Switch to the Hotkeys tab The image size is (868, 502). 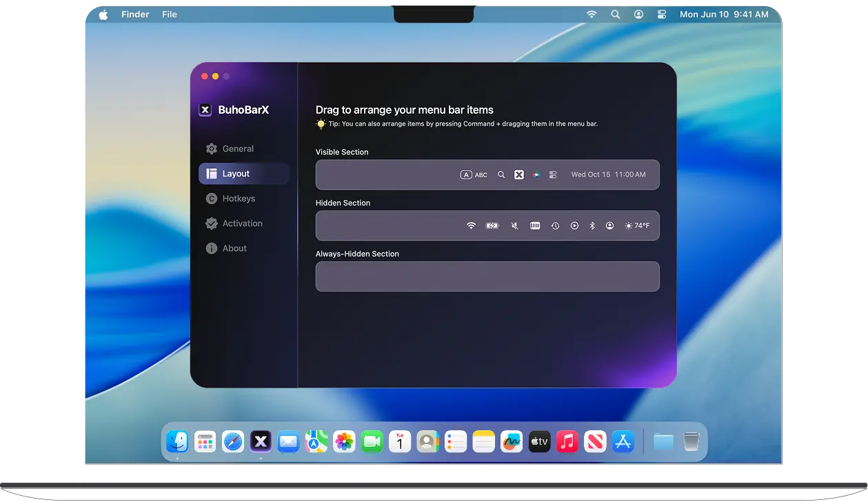tap(239, 199)
